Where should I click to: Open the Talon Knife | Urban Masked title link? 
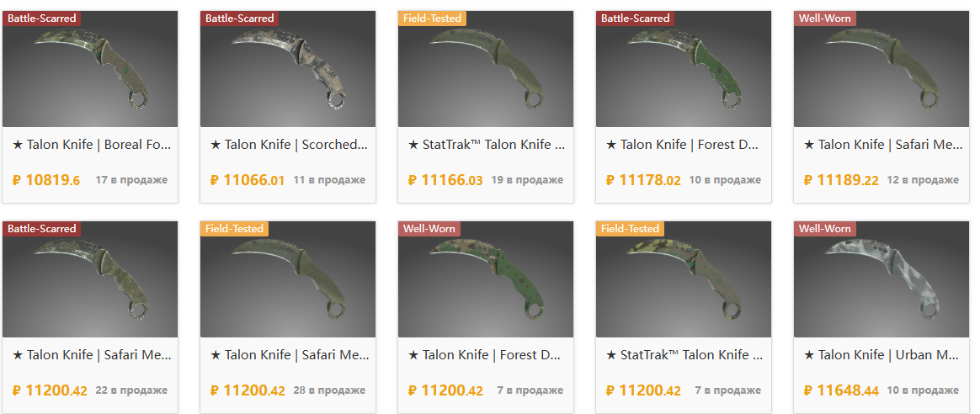point(883,355)
